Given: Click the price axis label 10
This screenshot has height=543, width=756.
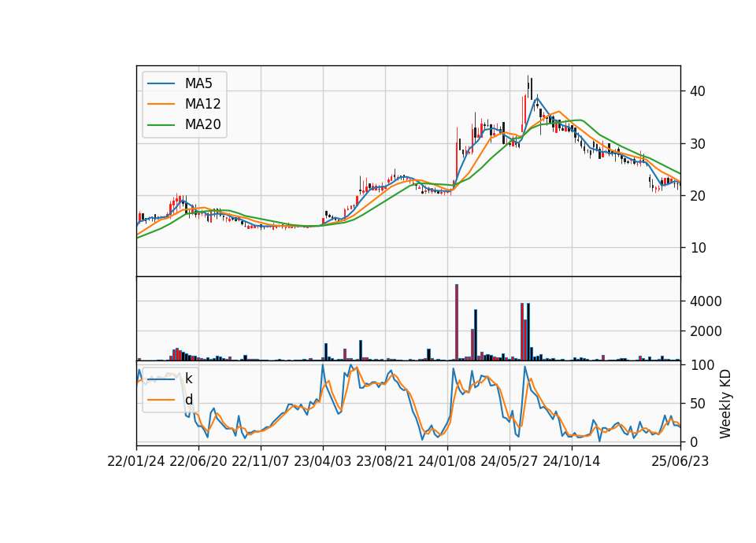Looking at the screenshot, I should coord(698,248).
